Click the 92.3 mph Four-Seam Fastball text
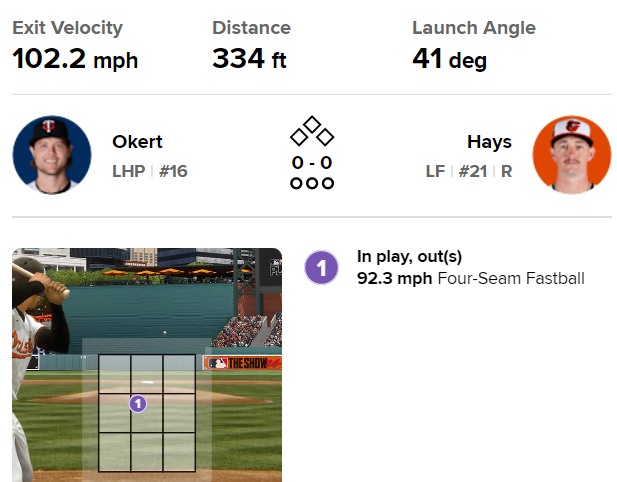The image size is (617, 482). pyautogui.click(x=470, y=278)
